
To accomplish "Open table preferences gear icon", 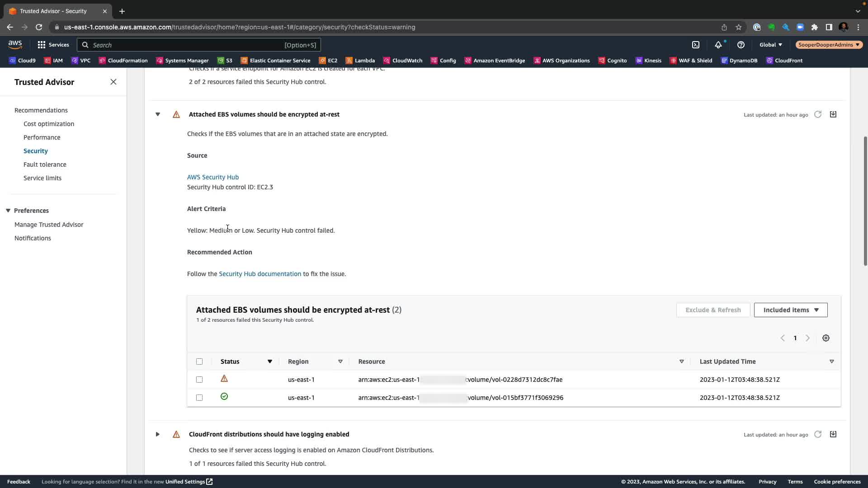I will [x=826, y=338].
